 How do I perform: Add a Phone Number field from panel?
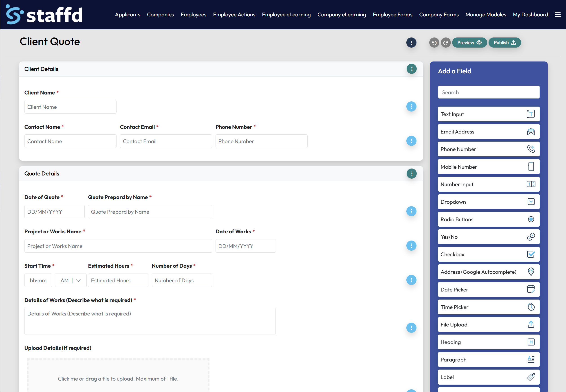pyautogui.click(x=489, y=149)
